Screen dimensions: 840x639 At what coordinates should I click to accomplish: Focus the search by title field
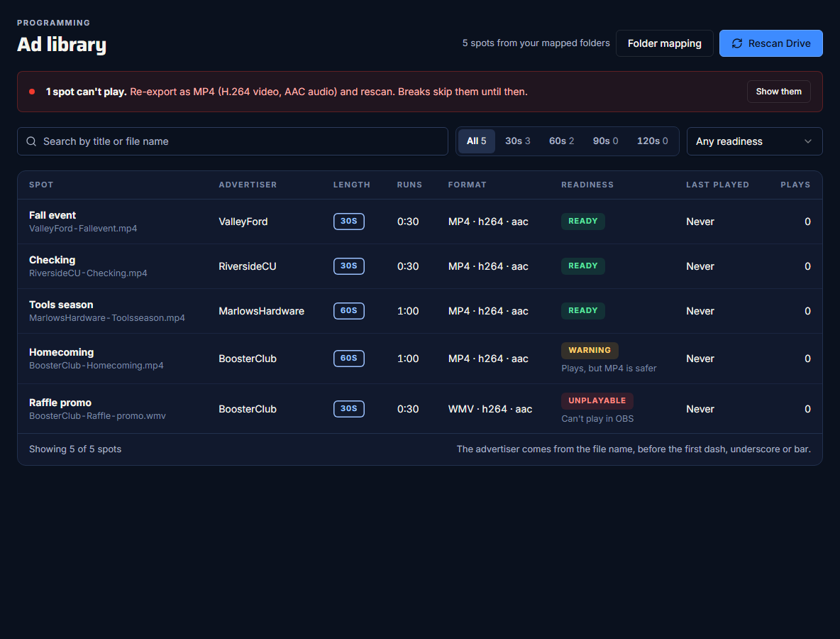(x=233, y=141)
